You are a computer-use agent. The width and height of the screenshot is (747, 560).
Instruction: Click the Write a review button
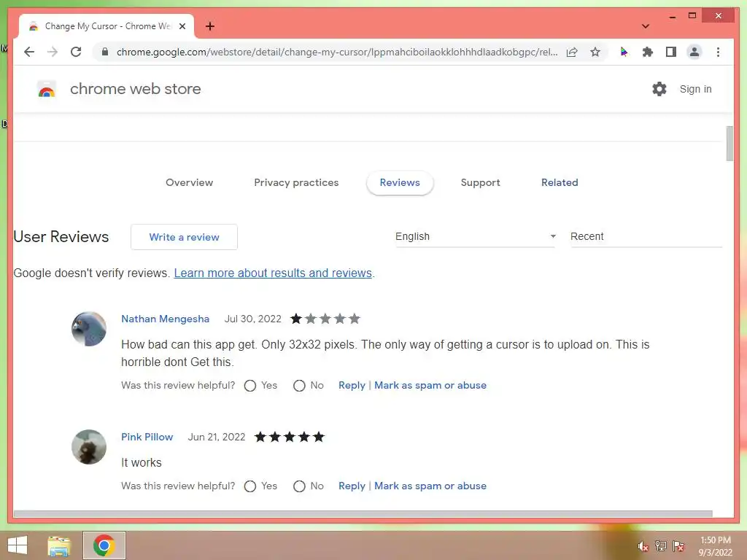[185, 237]
